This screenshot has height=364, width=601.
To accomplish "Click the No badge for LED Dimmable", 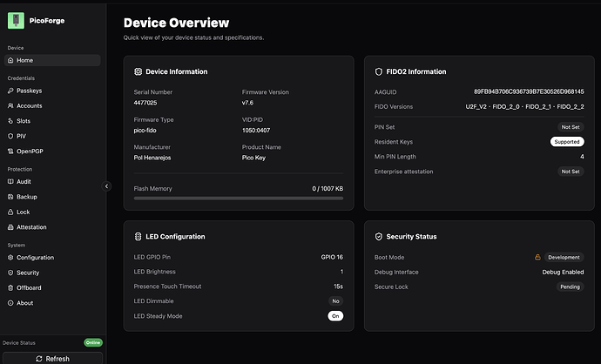I will [335, 301].
